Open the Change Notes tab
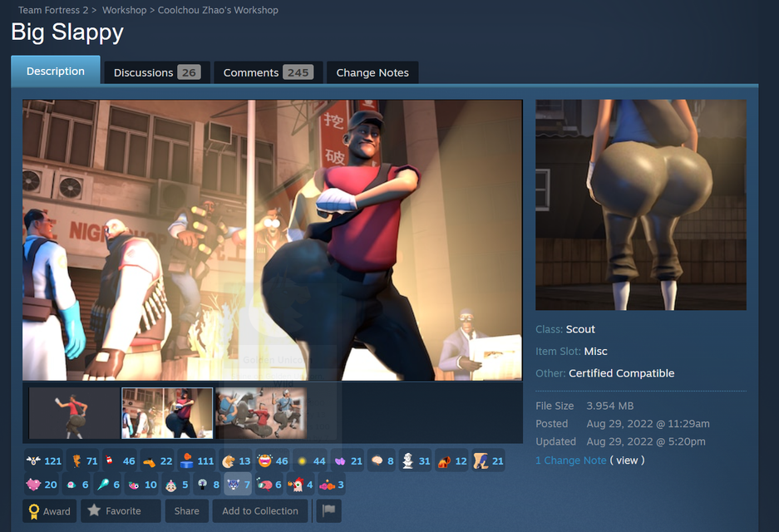779x532 pixels. pos(372,72)
